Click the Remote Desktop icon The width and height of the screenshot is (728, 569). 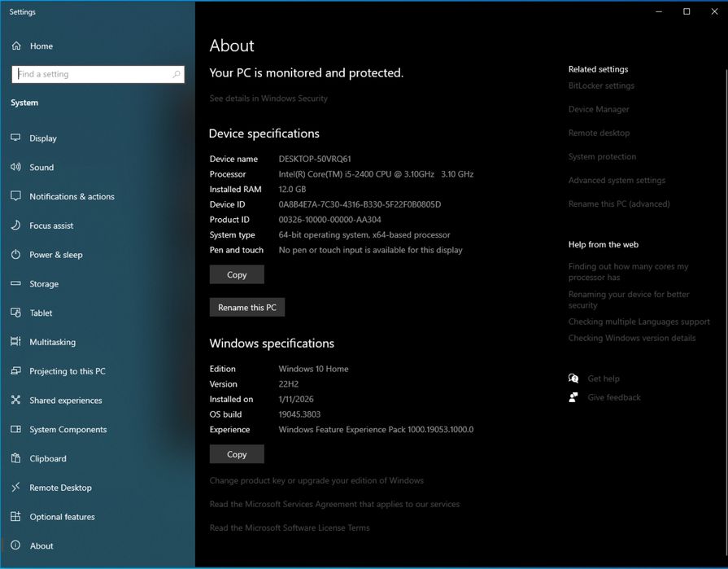click(15, 488)
